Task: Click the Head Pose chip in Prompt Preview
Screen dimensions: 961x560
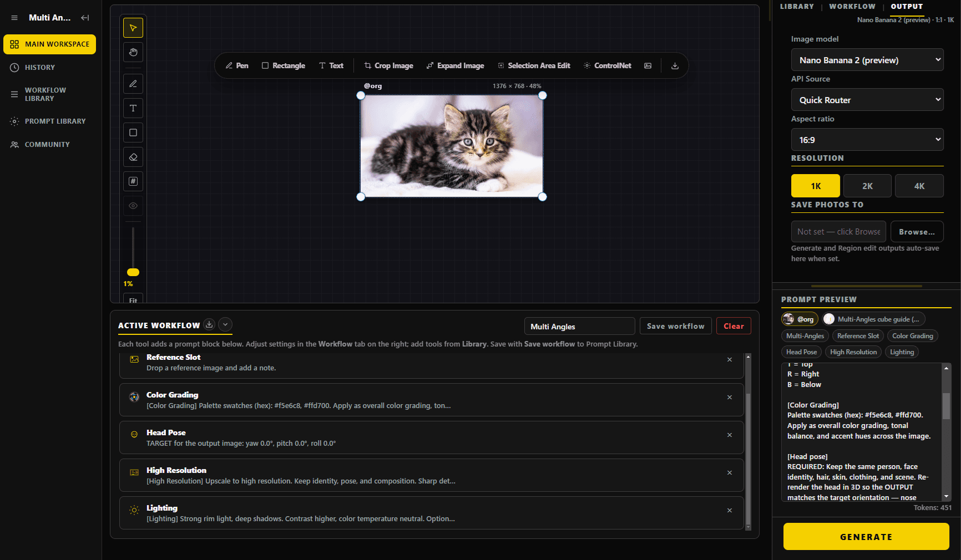Action: 802,352
